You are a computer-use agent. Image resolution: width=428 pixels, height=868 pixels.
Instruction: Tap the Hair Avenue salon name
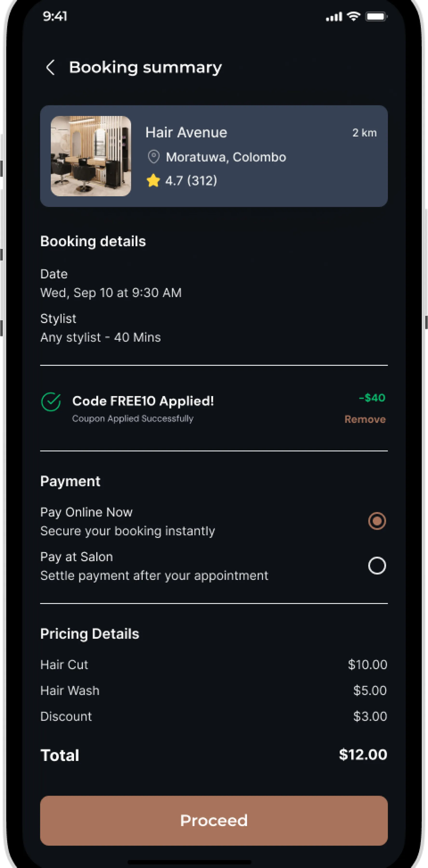point(186,132)
